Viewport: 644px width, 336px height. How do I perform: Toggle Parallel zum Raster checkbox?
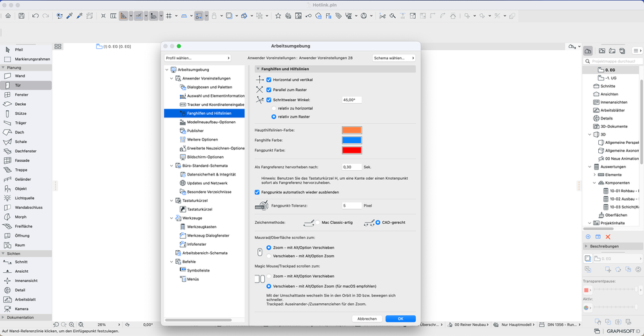click(x=269, y=90)
